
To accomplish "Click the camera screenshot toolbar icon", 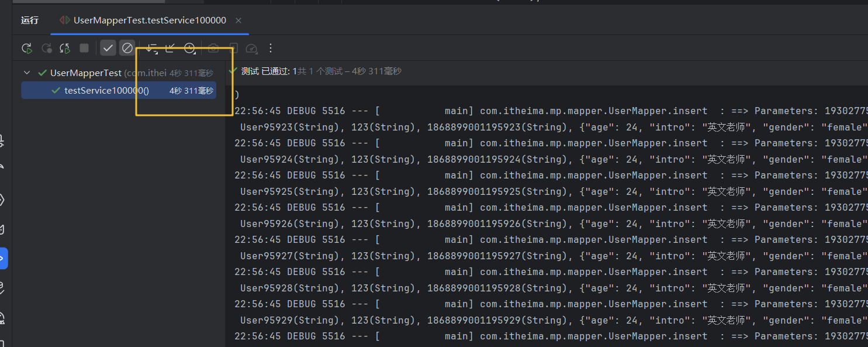I will [x=213, y=48].
